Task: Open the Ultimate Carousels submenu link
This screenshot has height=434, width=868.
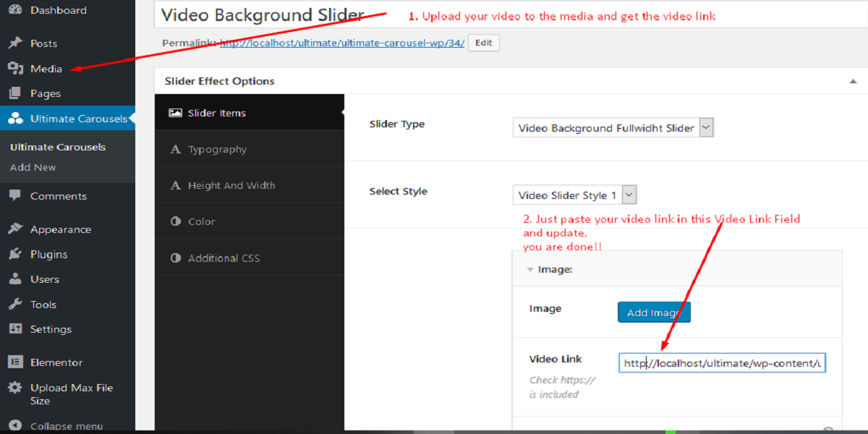Action: point(58,147)
